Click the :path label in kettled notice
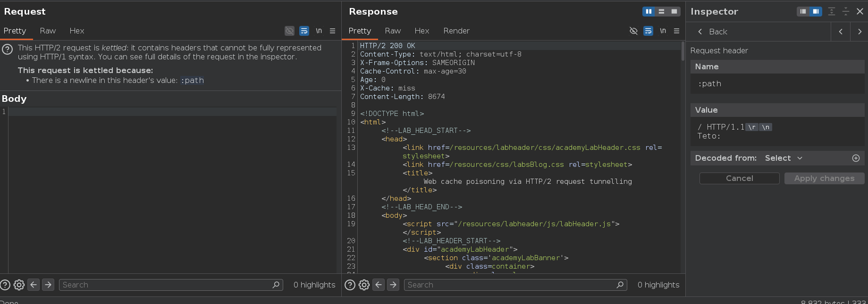The width and height of the screenshot is (868, 304). click(x=192, y=81)
